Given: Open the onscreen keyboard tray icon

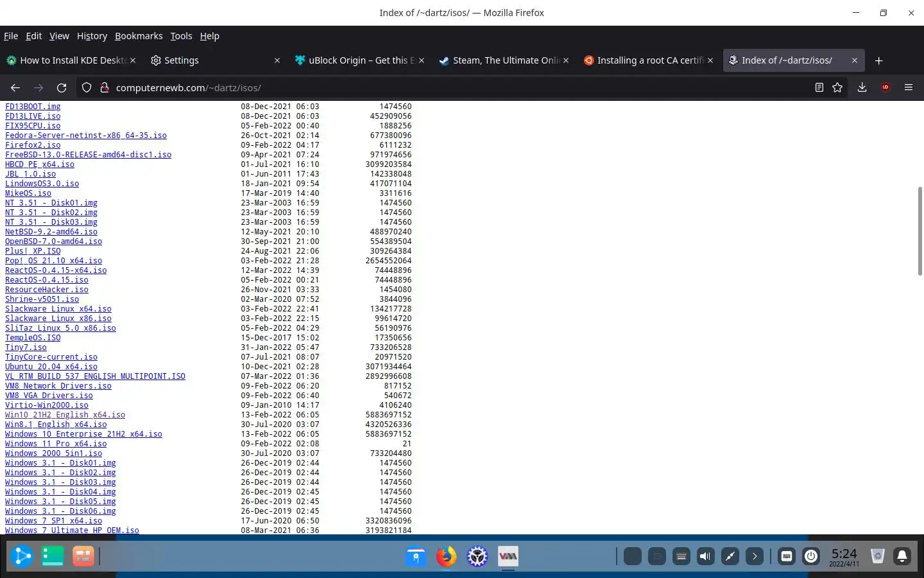Looking at the screenshot, I should tap(681, 556).
